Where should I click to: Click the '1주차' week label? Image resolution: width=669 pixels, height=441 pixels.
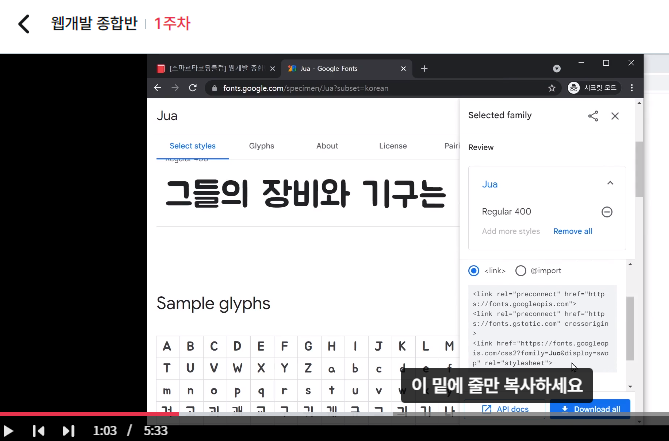[x=172, y=23]
